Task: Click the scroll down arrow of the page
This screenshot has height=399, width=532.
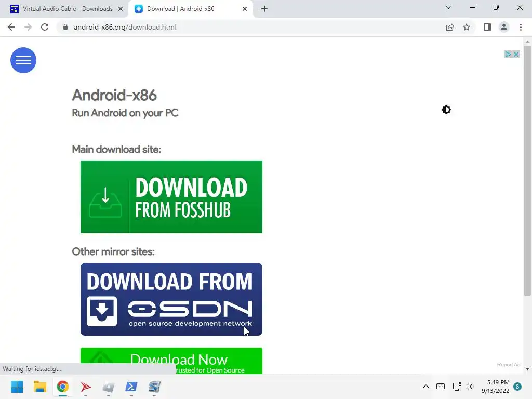Action: pos(527,369)
